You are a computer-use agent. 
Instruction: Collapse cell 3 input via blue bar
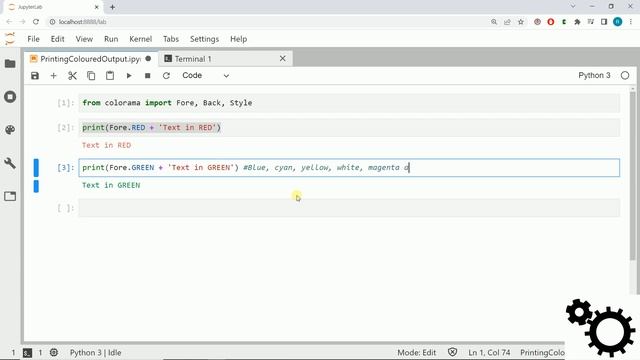[x=36, y=168]
